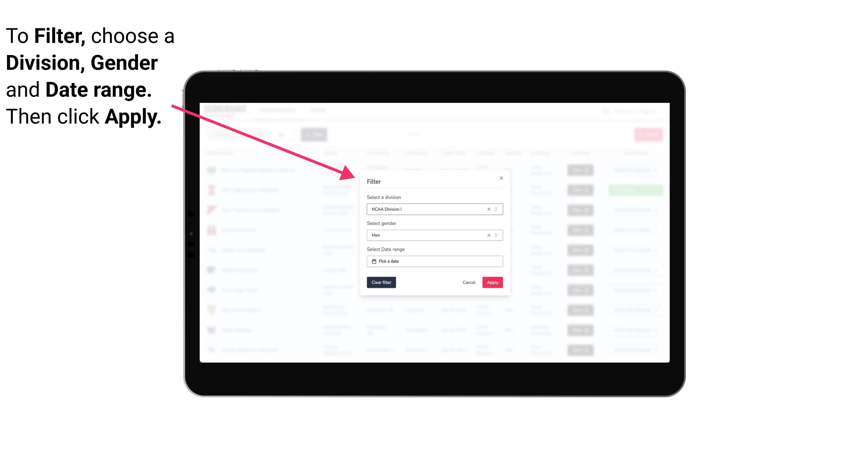Click the clear/X icon on Men gender
The width and height of the screenshot is (868, 467).
coord(489,235)
